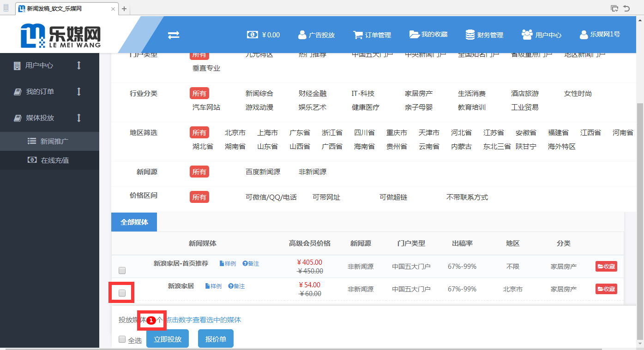
Task: Open 订单管理 in the top navigation
Action: pyautogui.click(x=372, y=35)
